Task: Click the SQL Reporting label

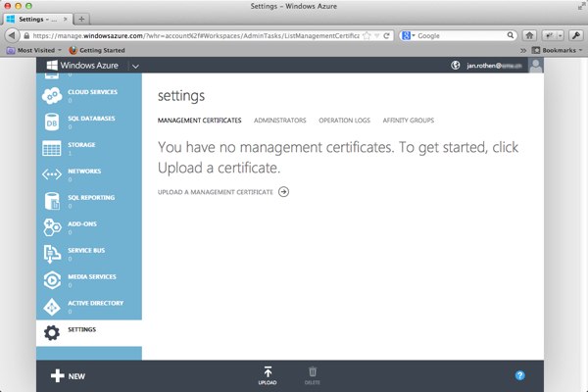Action: (91, 197)
